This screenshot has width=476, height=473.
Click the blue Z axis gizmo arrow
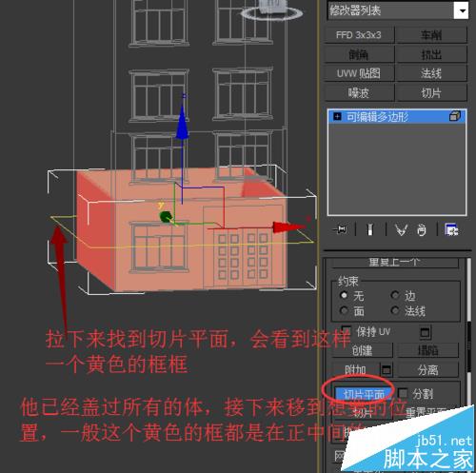click(x=182, y=123)
